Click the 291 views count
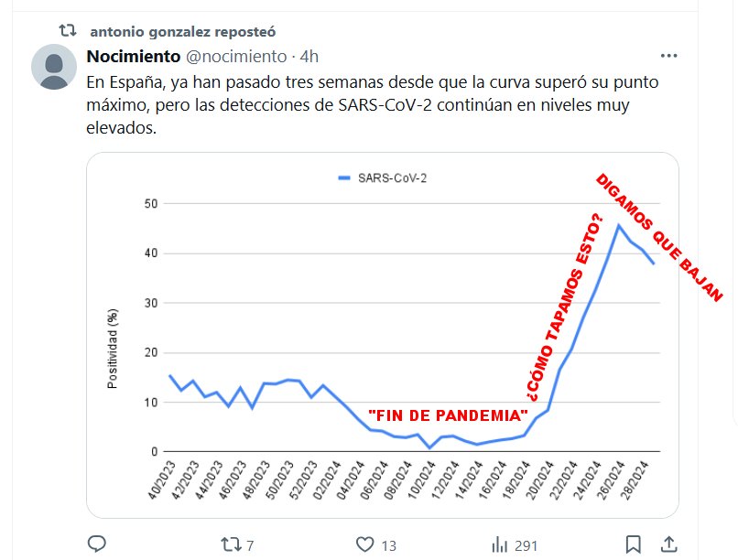The width and height of the screenshot is (738, 560). 526,545
